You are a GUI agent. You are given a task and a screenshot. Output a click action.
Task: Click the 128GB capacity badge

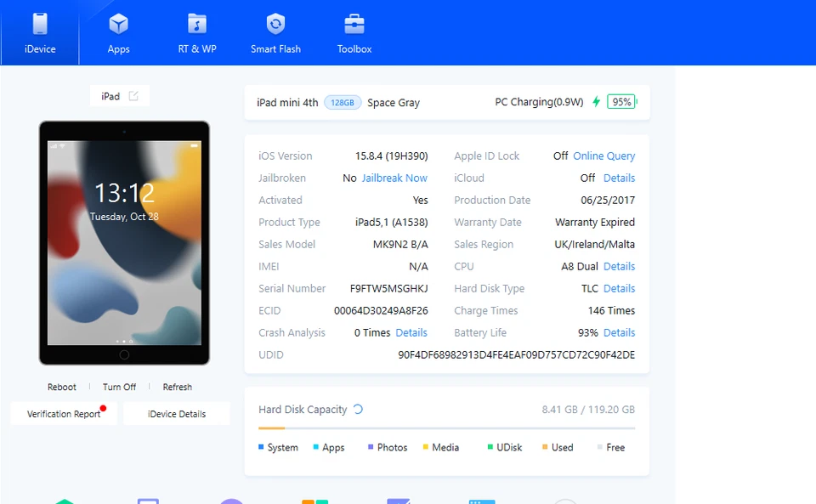343,103
